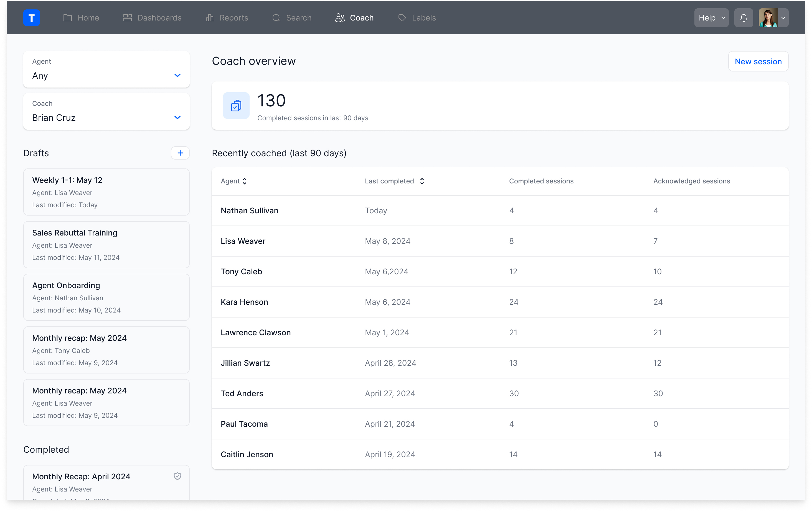Switch to the Reports tab
This screenshot has width=812, height=512.
click(227, 18)
